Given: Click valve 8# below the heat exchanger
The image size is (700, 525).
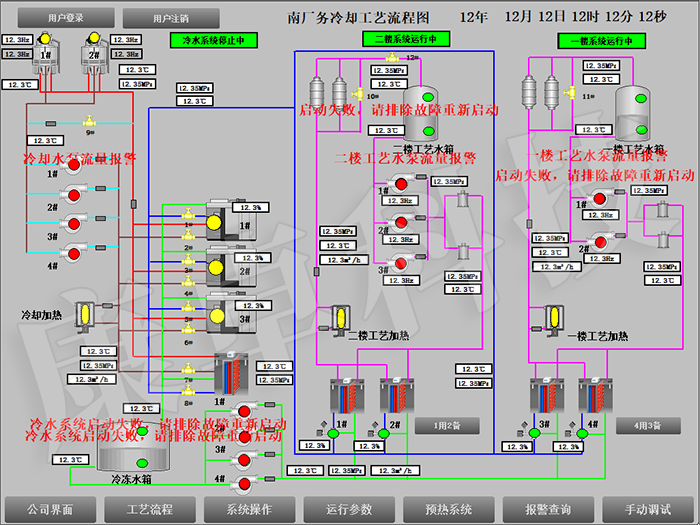Looking at the screenshot, I should pyautogui.click(x=188, y=391).
